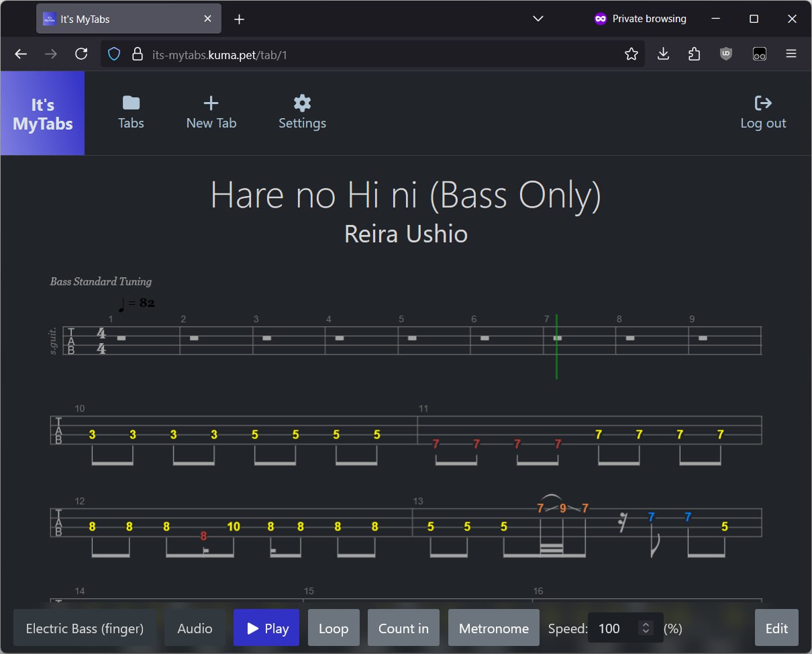This screenshot has width=812, height=654.
Task: Toggle the Metronome on
Action: 493,628
